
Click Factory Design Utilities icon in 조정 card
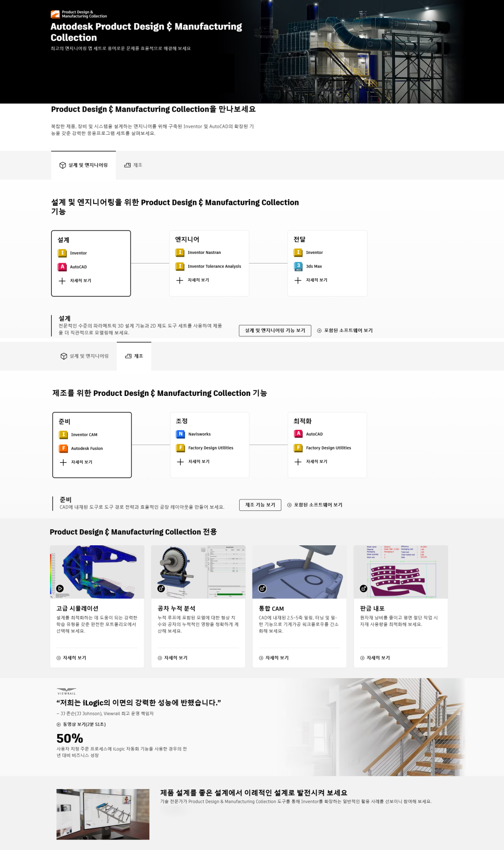(x=181, y=448)
